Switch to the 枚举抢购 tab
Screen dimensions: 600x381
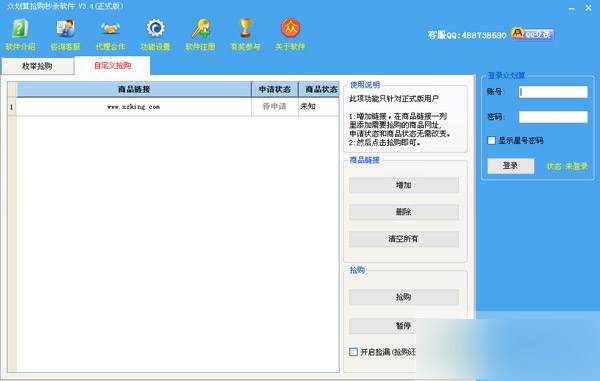pyautogui.click(x=37, y=66)
